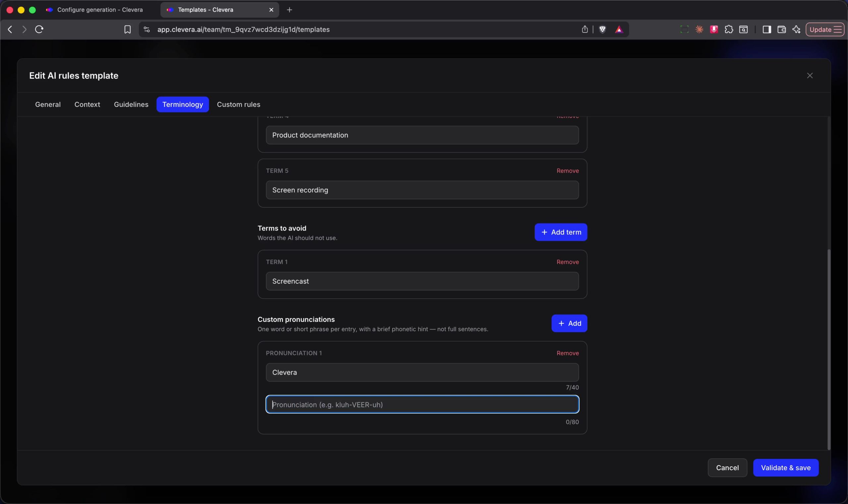Click the Update browser button
The image size is (848, 504).
[825, 29]
